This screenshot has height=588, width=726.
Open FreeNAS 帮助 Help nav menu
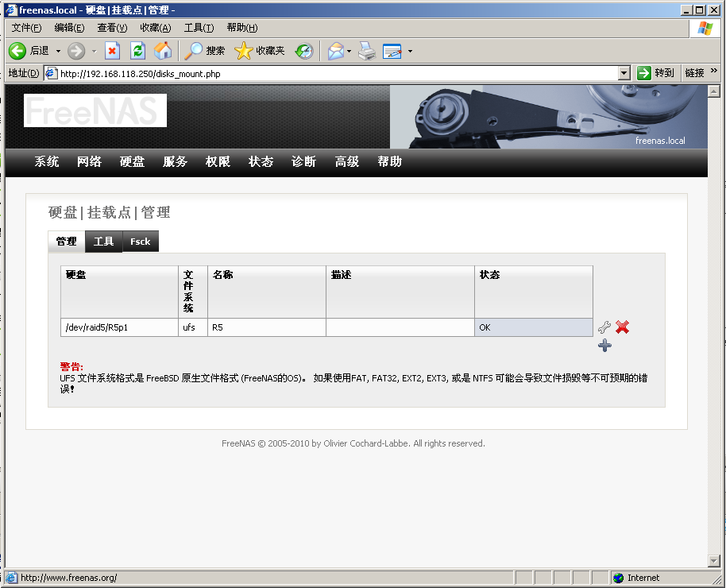tap(389, 161)
